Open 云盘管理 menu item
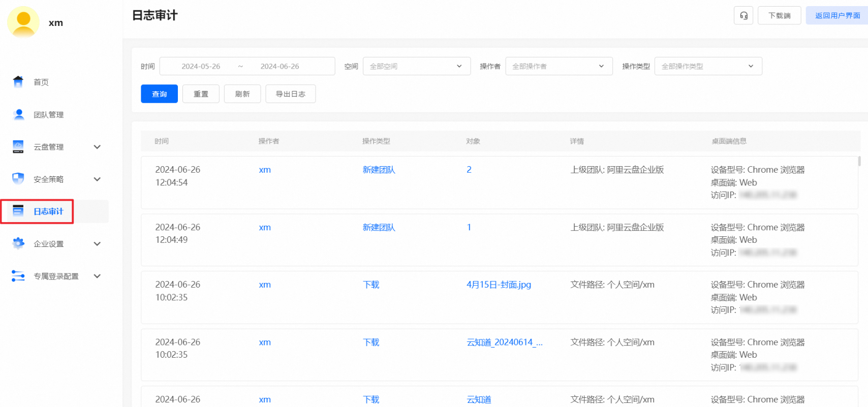The image size is (868, 407). coord(49,147)
